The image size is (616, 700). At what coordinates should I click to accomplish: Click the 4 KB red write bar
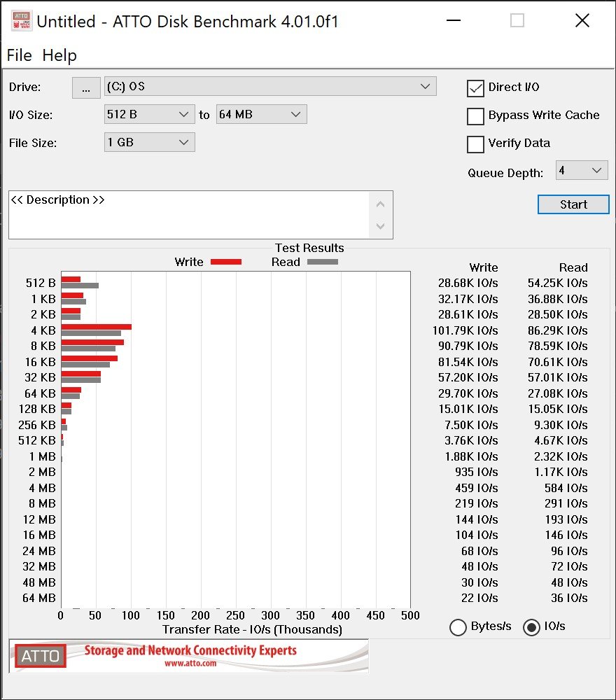[97, 327]
